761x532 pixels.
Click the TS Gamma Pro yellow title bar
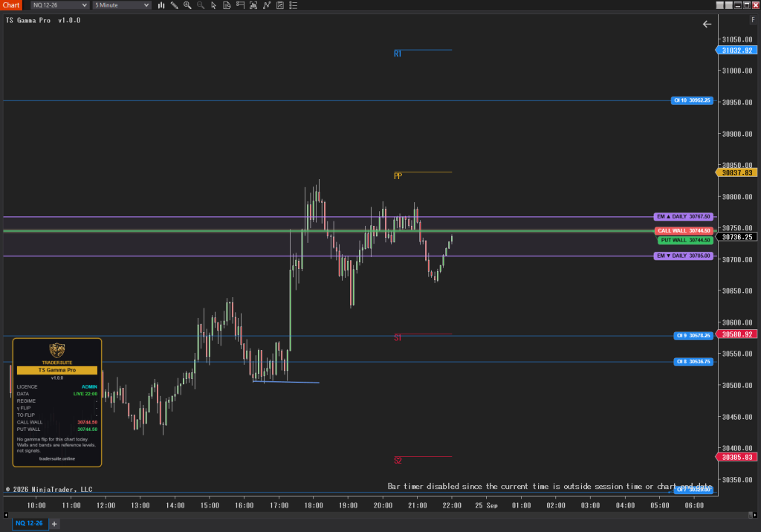(56, 370)
